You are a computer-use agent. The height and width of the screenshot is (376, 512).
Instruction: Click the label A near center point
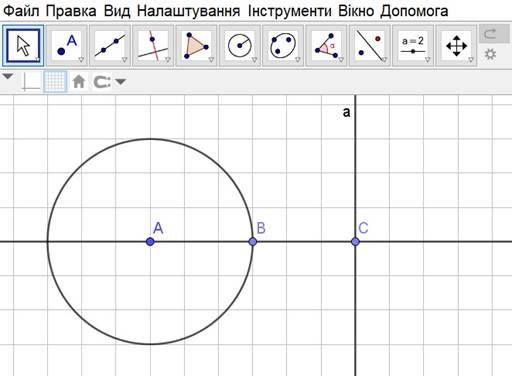[x=158, y=228]
